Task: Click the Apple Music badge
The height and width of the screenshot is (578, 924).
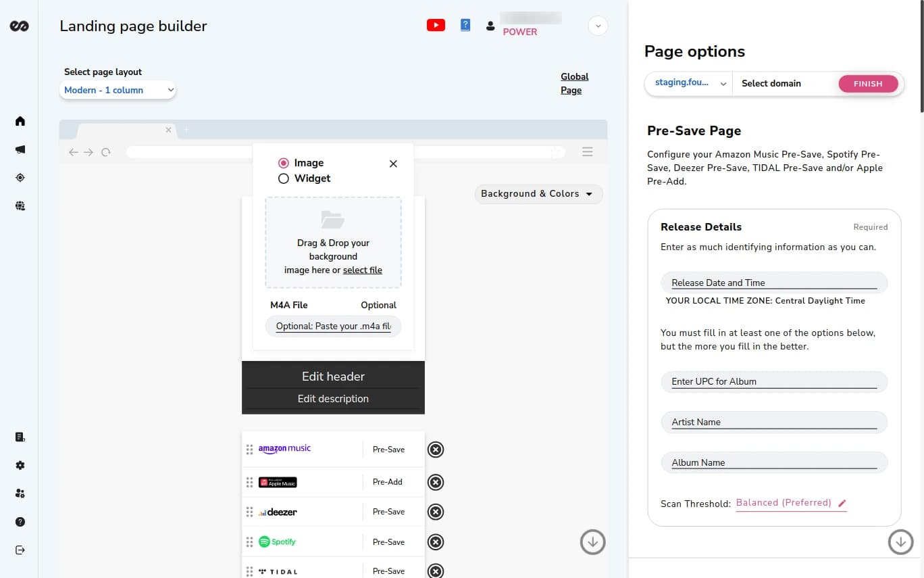Action: click(278, 482)
